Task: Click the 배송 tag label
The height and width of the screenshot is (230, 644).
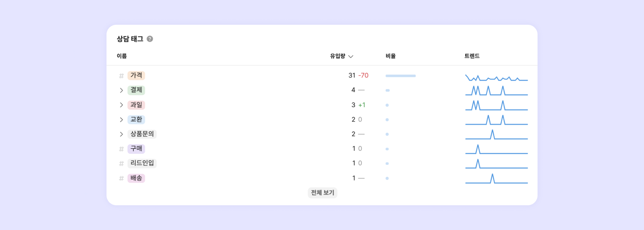Action: [x=136, y=178]
